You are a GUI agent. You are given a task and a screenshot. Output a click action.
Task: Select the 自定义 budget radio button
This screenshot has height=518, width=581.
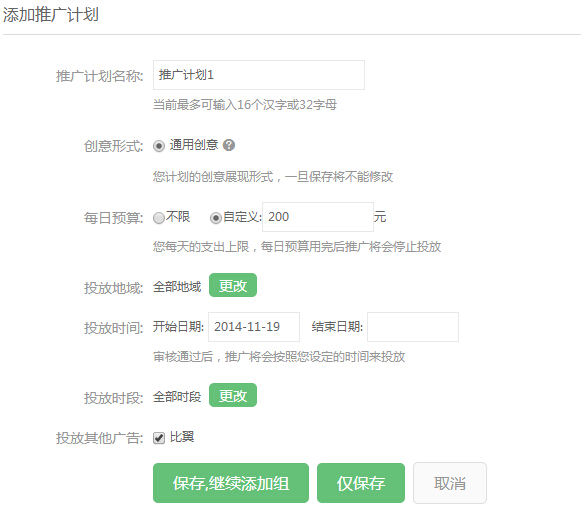click(216, 218)
